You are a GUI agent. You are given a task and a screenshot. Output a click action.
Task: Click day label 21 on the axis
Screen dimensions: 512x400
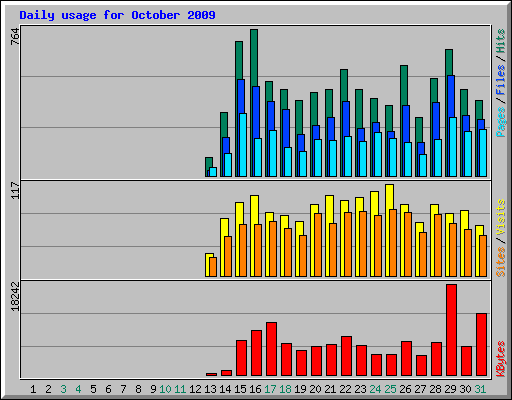tap(330, 389)
